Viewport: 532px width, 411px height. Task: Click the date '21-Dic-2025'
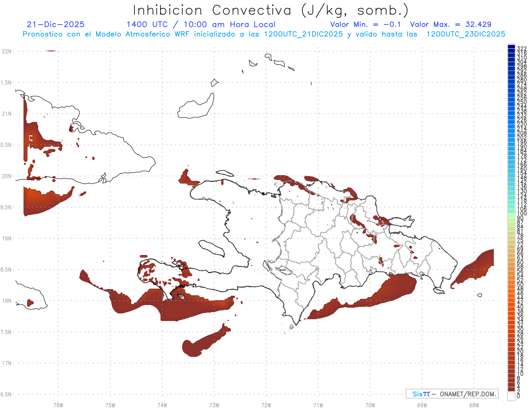[x=55, y=24]
